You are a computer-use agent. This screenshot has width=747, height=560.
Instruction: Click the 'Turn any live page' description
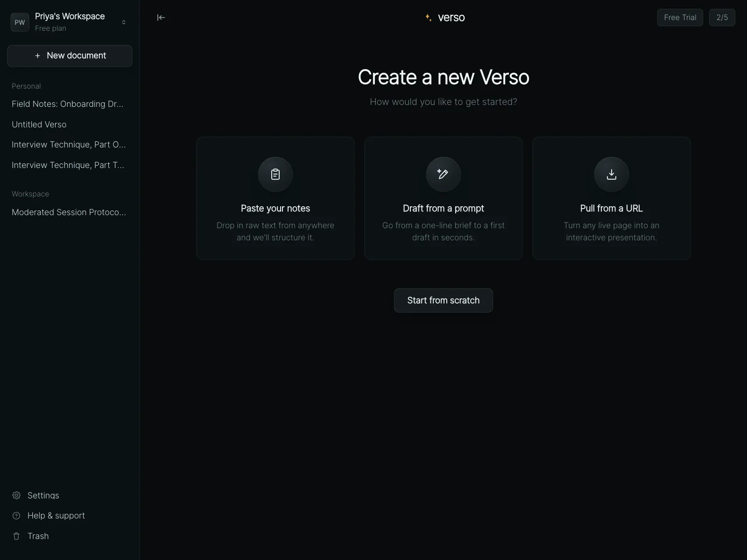pyautogui.click(x=612, y=231)
